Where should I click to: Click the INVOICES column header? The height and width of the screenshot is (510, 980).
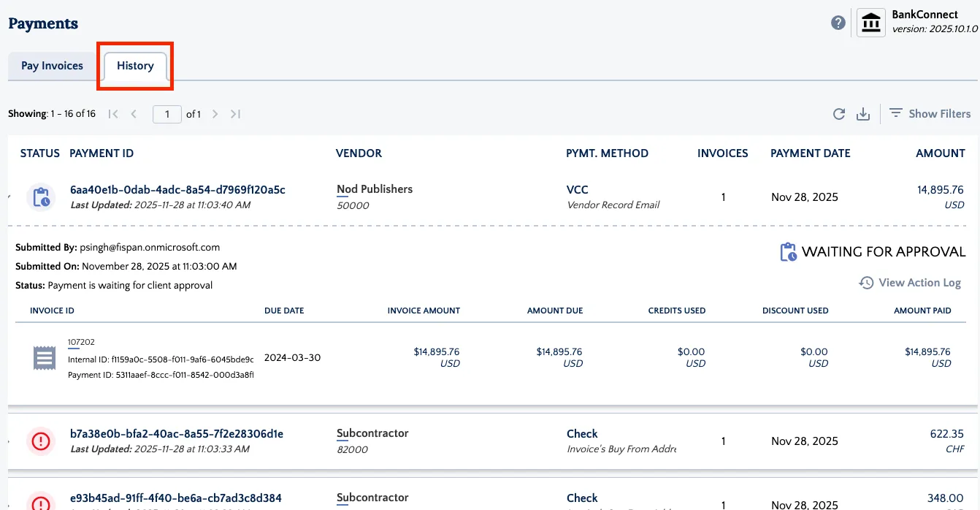723,153
